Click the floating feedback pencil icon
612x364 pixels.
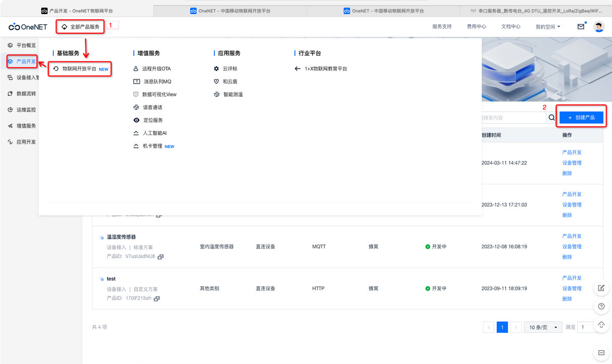point(601,288)
